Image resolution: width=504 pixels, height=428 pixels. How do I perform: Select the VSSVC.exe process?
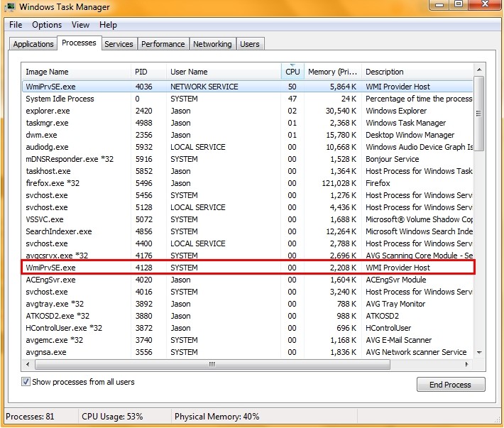click(248, 219)
